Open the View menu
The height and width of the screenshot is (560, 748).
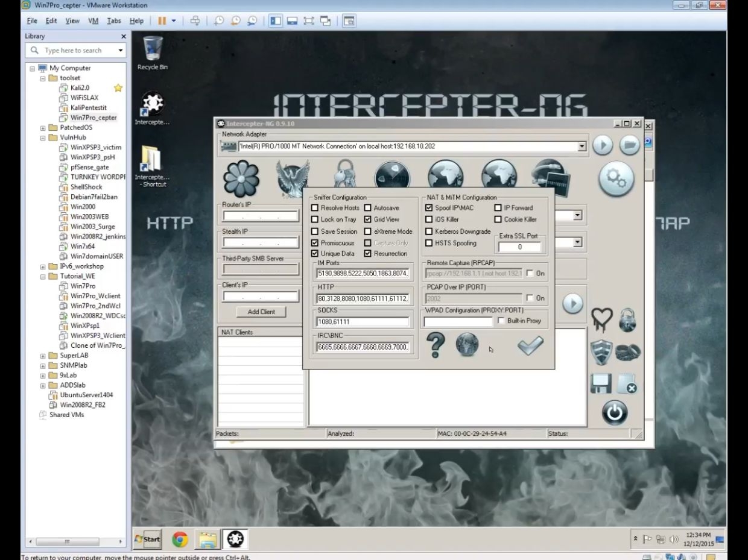point(72,20)
